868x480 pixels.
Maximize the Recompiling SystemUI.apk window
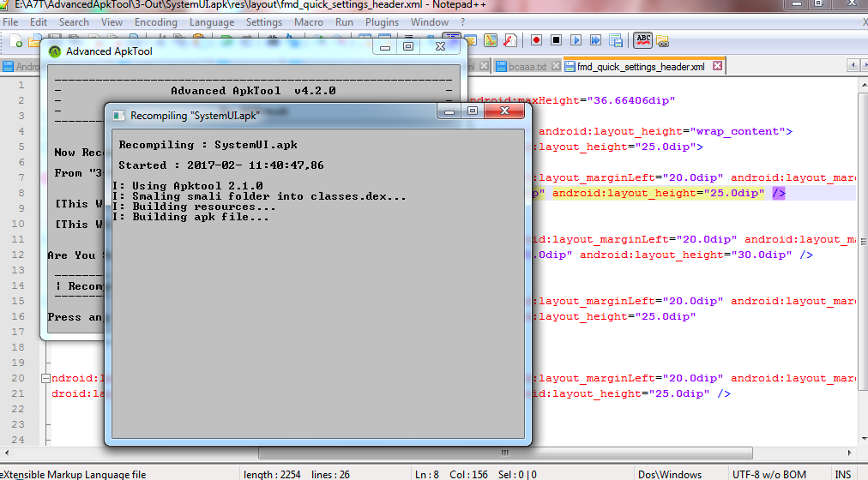pos(473,111)
